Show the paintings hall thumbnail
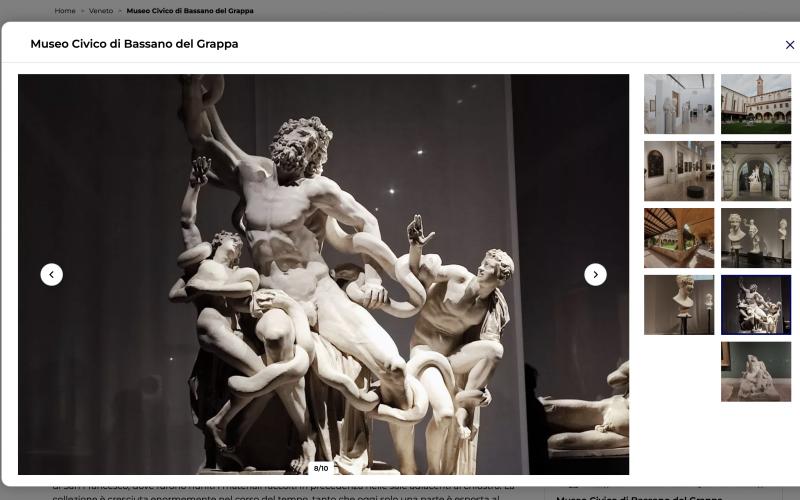Image resolution: width=800 pixels, height=500 pixels. (x=679, y=171)
